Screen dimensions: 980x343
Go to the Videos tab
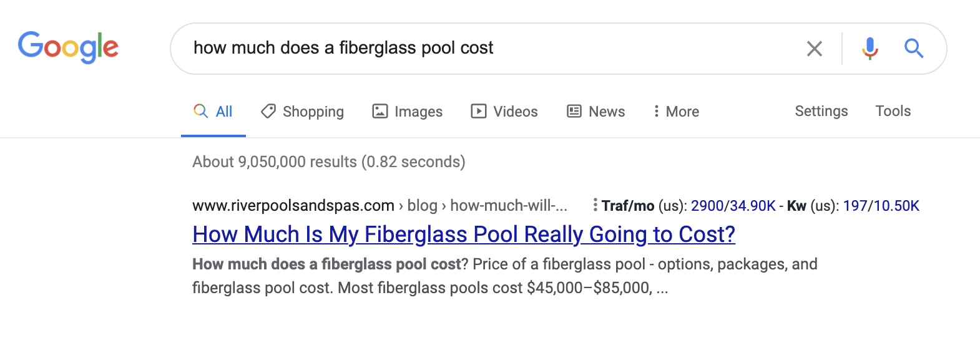504,112
